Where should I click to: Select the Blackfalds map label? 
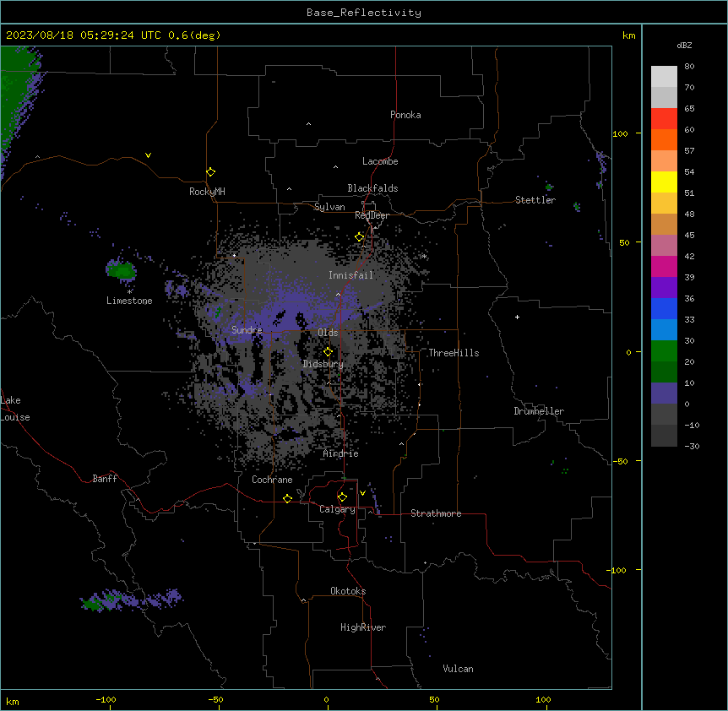tap(372, 188)
